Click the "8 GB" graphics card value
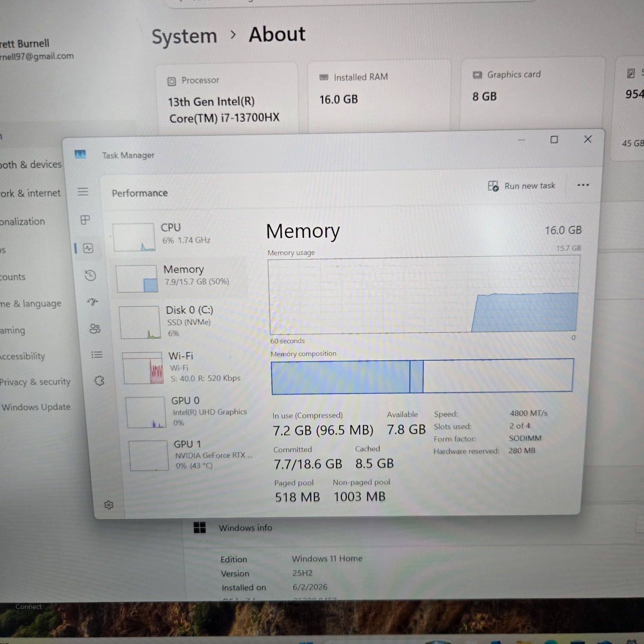The image size is (644, 644). [x=484, y=97]
